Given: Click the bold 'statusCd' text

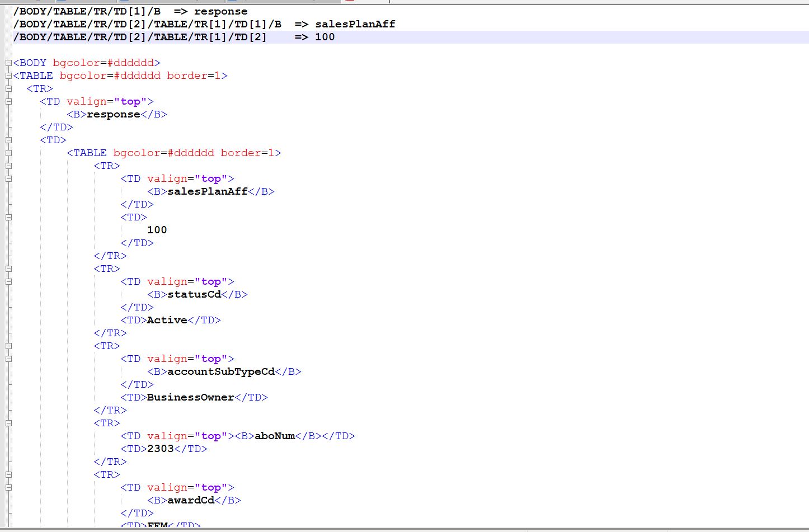Looking at the screenshot, I should click(x=194, y=294).
